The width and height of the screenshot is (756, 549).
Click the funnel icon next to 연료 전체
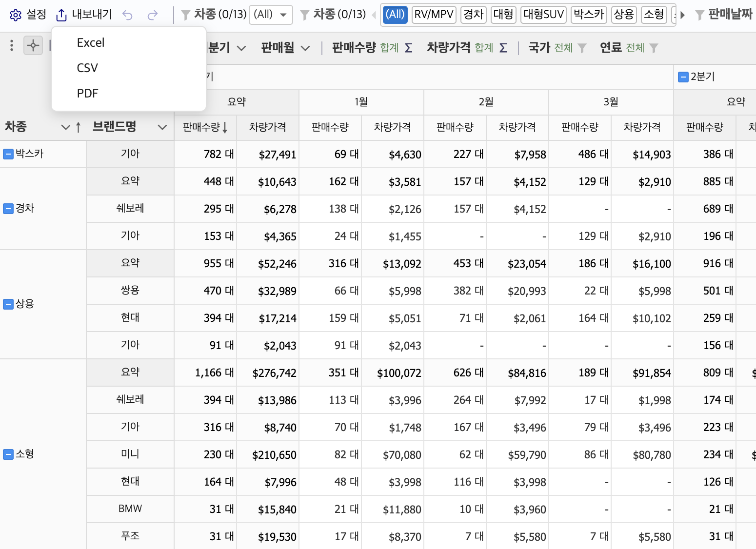coord(654,48)
